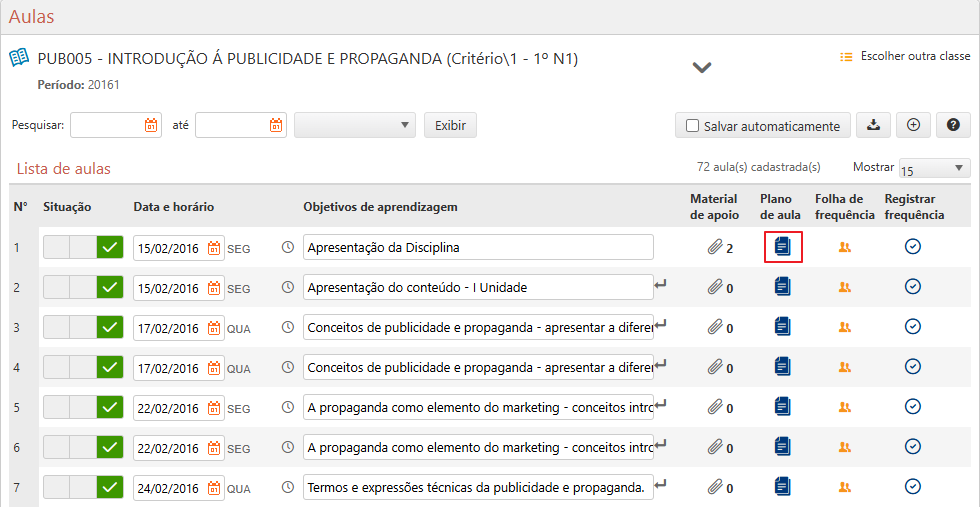Open attendance sheet for aula 1

point(845,248)
